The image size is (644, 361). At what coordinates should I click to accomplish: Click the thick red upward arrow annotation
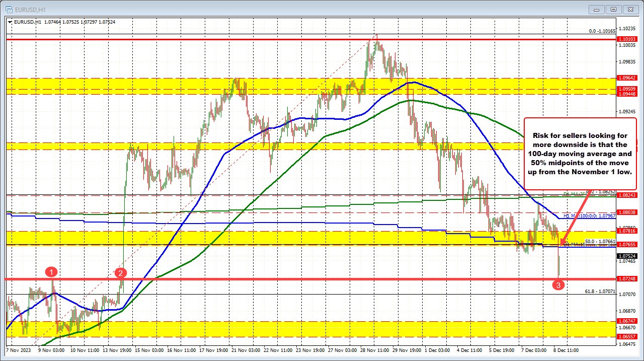(579, 216)
